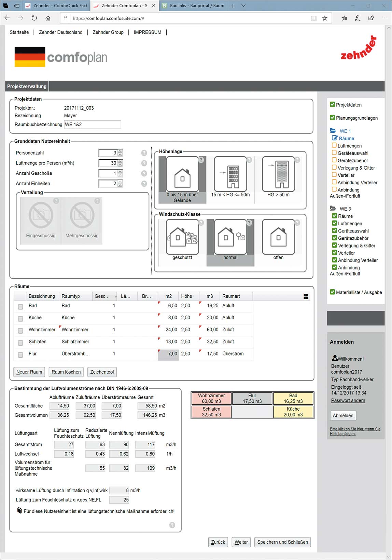392x560 pixels.
Task: Expand the WE 3 folder in sidebar
Action: click(333, 209)
